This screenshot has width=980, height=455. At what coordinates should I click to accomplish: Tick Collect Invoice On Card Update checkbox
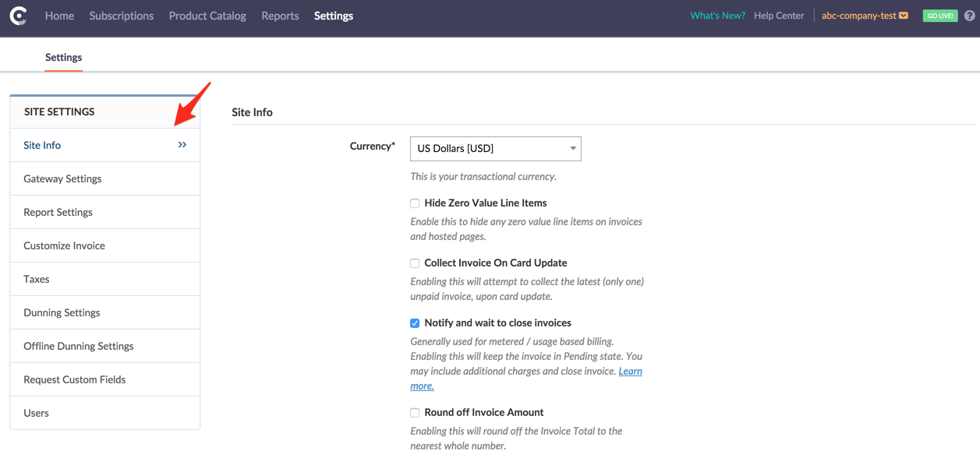415,263
